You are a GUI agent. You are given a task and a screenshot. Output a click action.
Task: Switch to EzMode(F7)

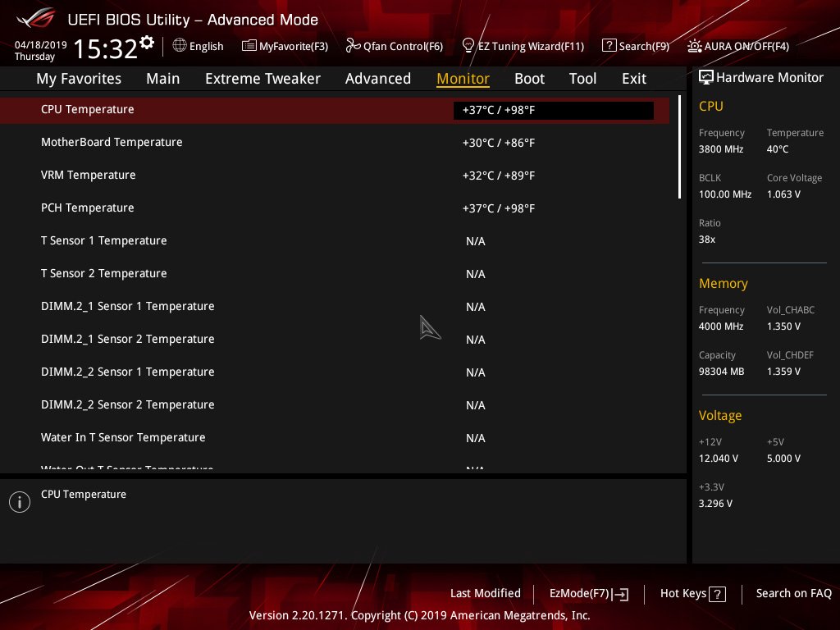(580, 594)
